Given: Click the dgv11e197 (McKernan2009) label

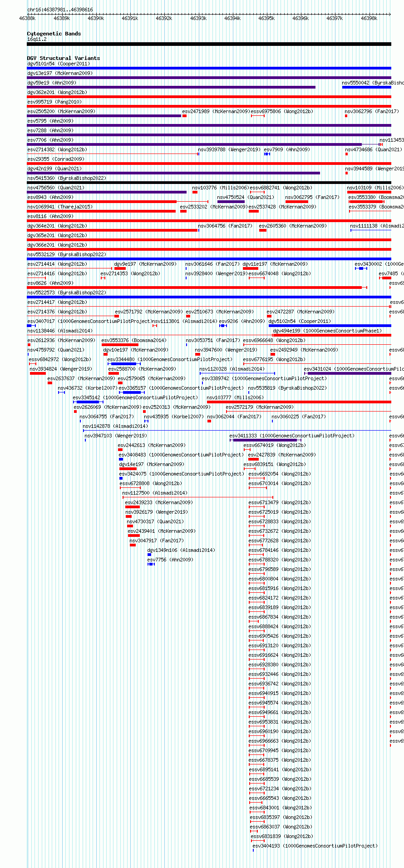Looking at the screenshot, I should point(276,264).
